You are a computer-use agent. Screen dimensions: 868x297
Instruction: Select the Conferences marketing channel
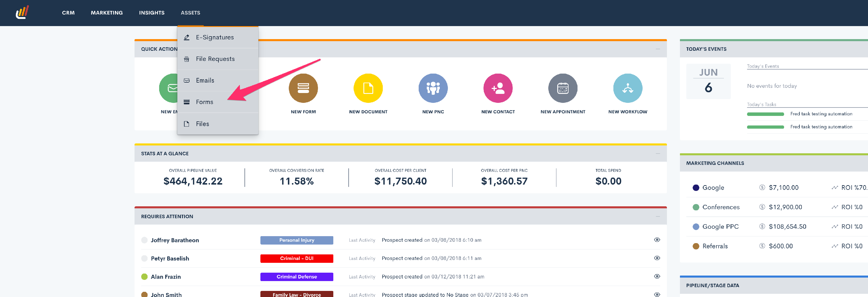[x=721, y=207]
